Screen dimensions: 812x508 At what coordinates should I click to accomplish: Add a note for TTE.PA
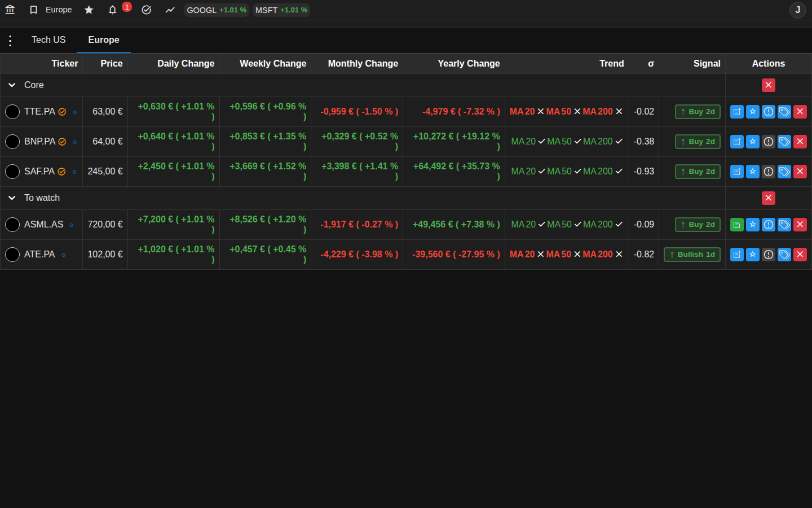click(737, 112)
